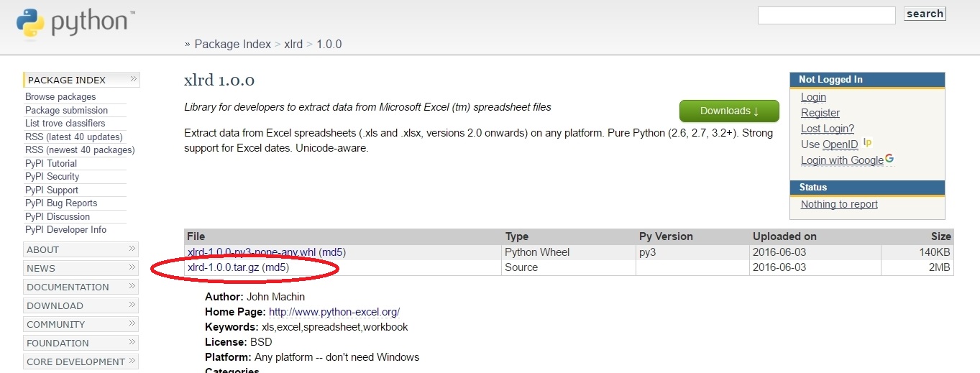Open the PyPI Tutorial link

pos(51,163)
